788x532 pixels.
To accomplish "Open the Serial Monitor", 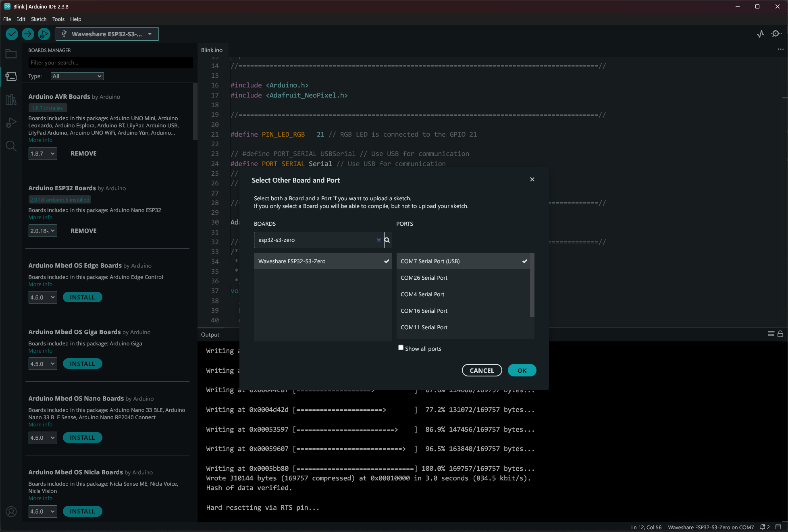I will point(776,34).
